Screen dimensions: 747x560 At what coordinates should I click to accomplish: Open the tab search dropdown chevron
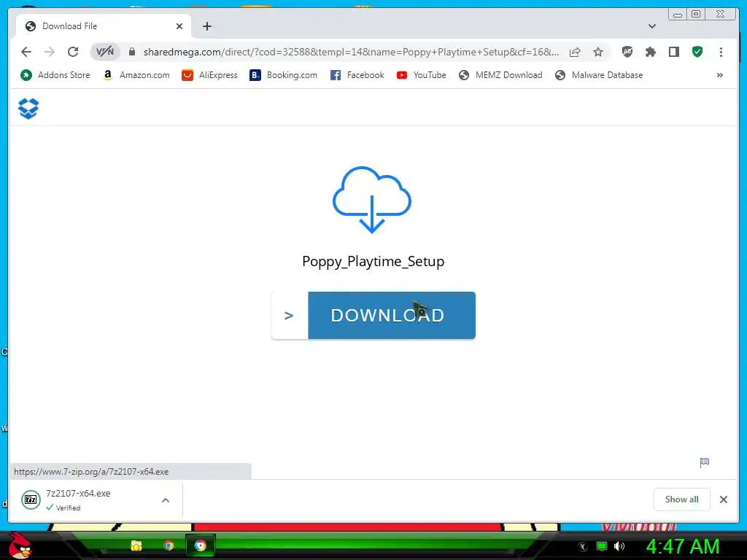pos(652,26)
